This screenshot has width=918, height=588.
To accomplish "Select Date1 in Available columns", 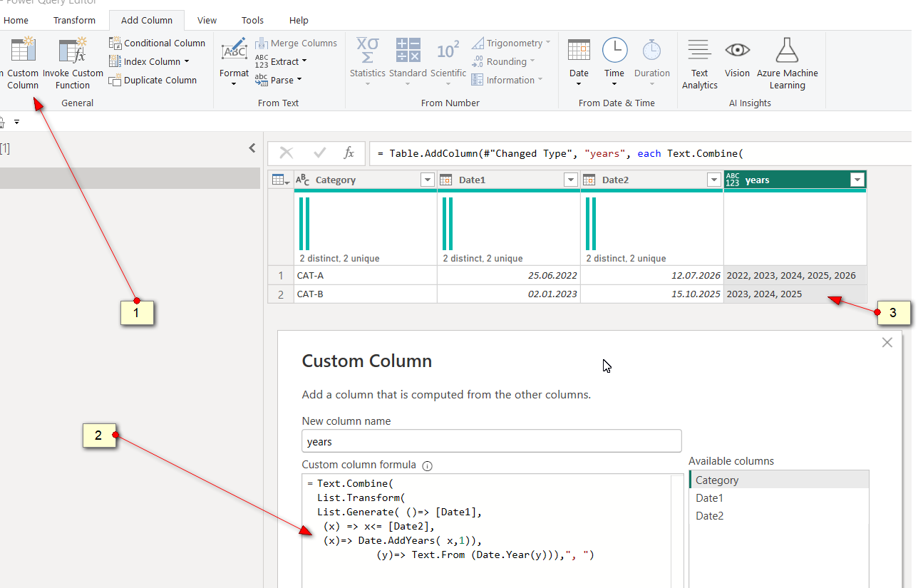I will (x=779, y=497).
